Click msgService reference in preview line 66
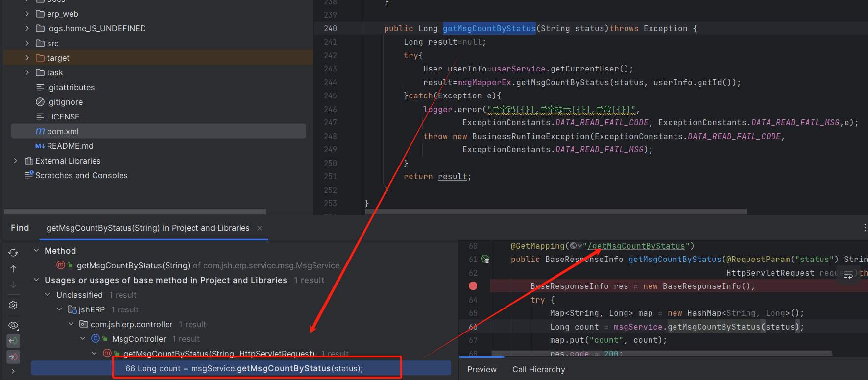Screen dimensions: 868x380 (x=638, y=327)
